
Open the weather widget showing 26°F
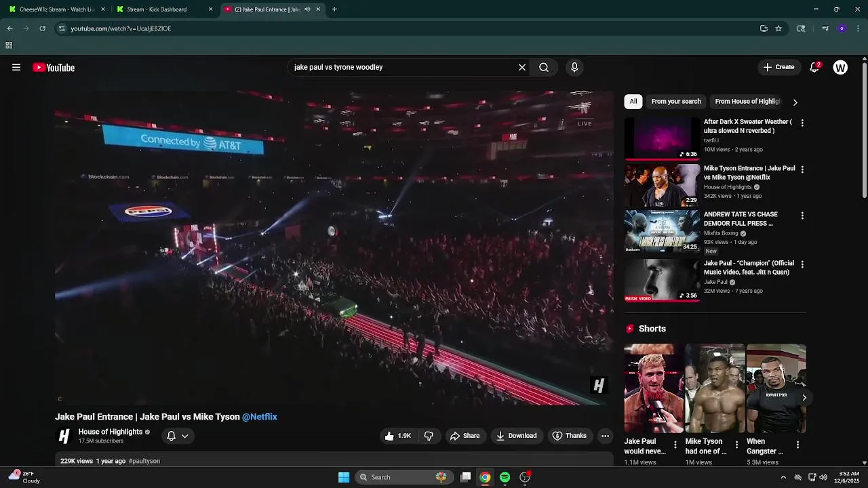(25, 477)
